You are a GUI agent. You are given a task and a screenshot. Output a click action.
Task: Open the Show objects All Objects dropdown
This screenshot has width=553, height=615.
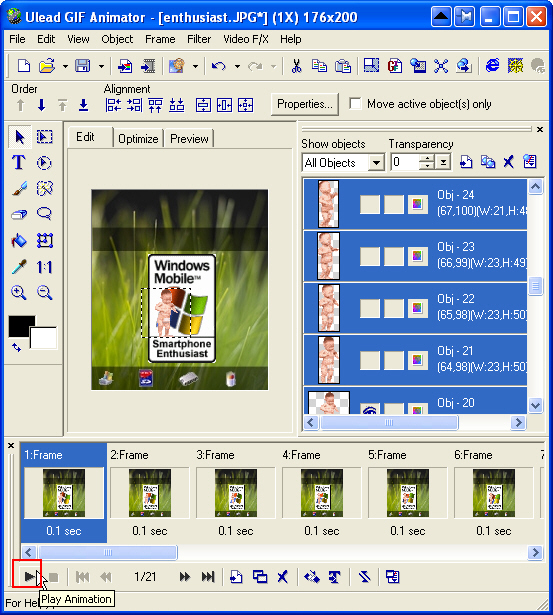[x=376, y=162]
